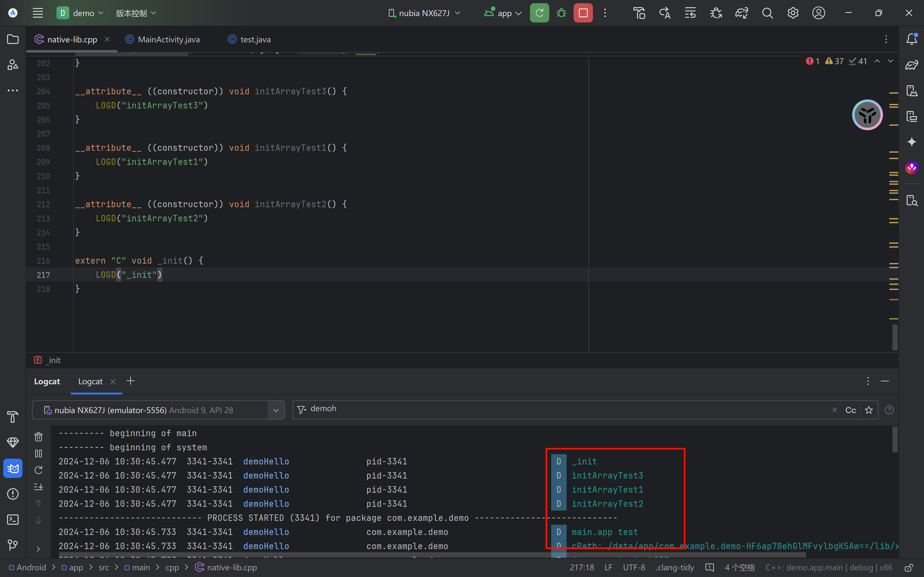
Task: Switch to the MainActivity.java tab
Action: coord(168,39)
